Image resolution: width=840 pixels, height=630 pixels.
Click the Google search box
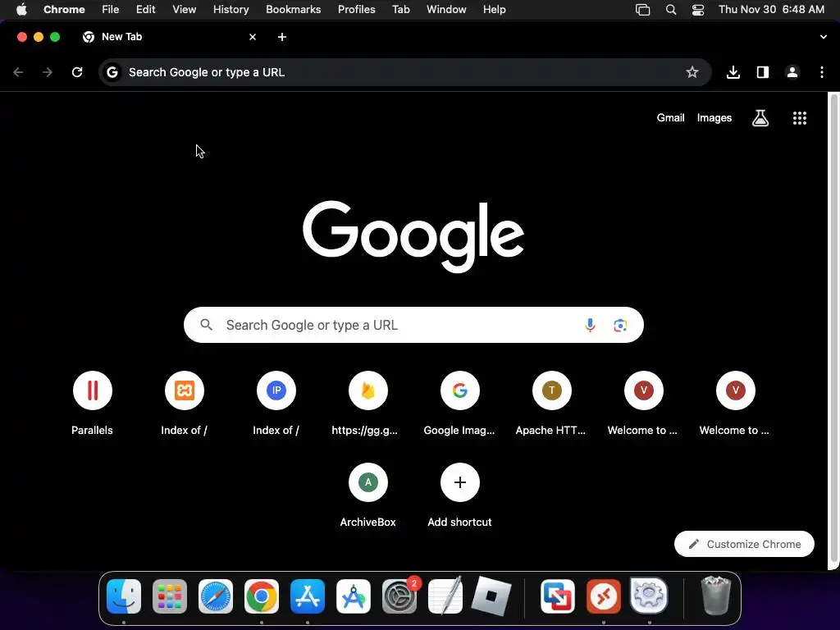coord(413,325)
